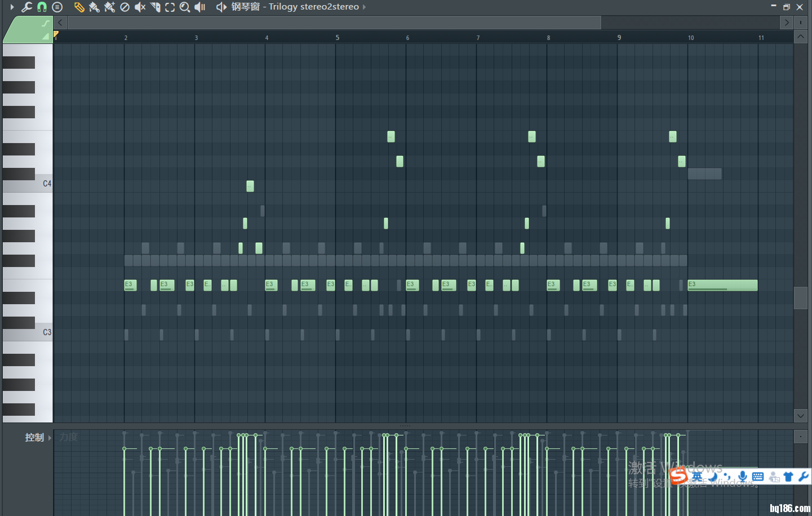Open the stamp chord selector
The image size is (812, 516).
point(57,7)
